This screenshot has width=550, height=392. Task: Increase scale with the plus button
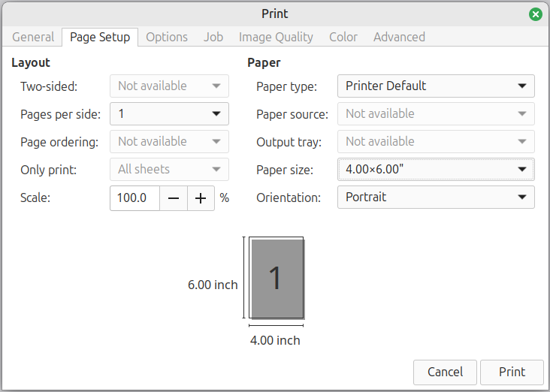pos(201,198)
